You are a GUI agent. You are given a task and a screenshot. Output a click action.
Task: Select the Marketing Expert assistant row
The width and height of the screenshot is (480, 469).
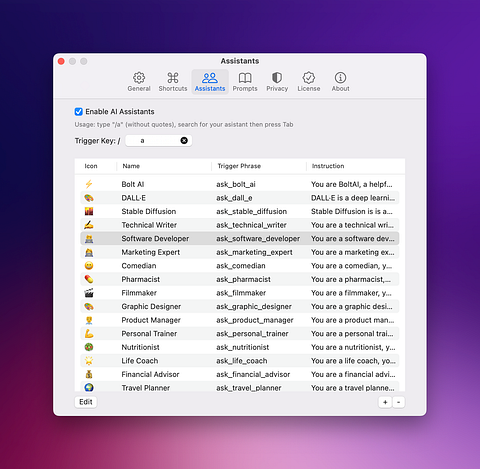point(240,252)
